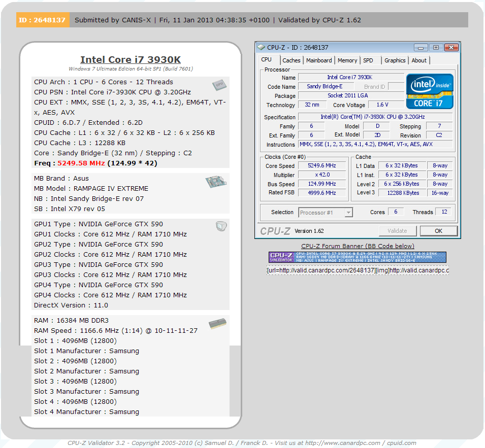Switch to the Graphics tab
This screenshot has height=448, width=485.
coord(395,60)
